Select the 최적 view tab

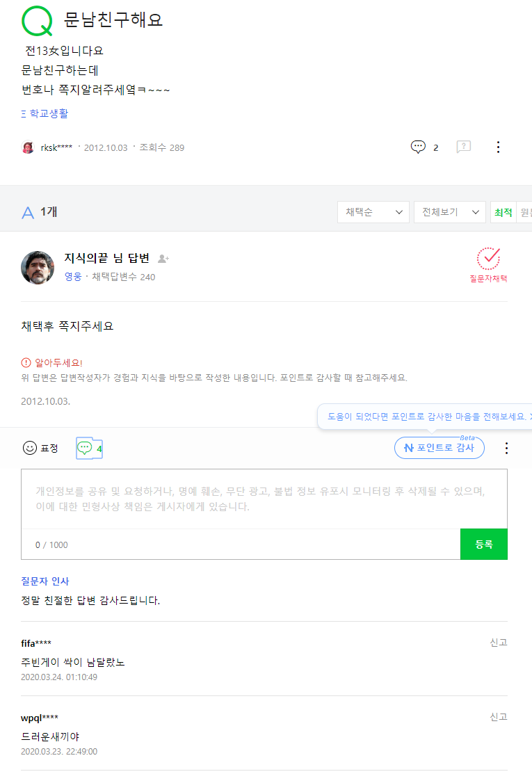[x=503, y=212]
